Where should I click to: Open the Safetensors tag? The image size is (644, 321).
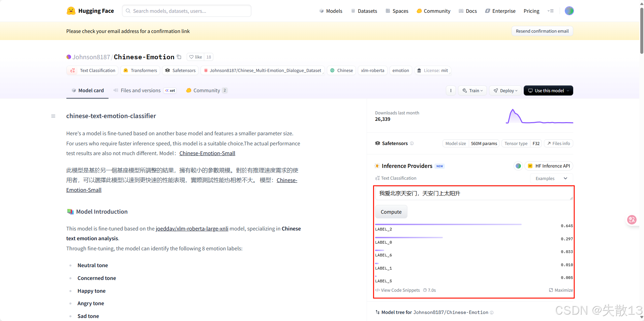(180, 70)
